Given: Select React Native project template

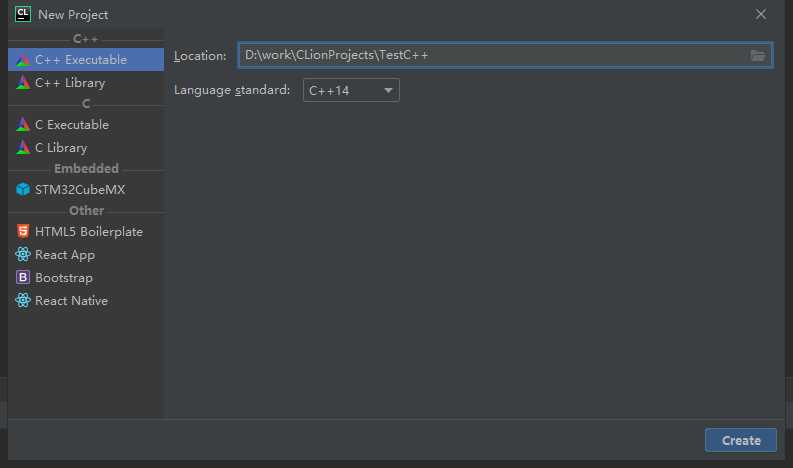Looking at the screenshot, I should [x=86, y=301].
